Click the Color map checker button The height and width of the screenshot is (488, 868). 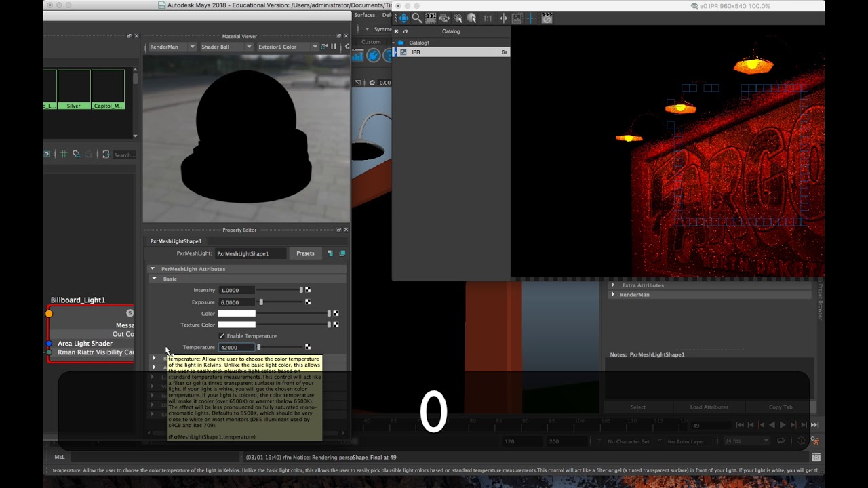point(336,314)
